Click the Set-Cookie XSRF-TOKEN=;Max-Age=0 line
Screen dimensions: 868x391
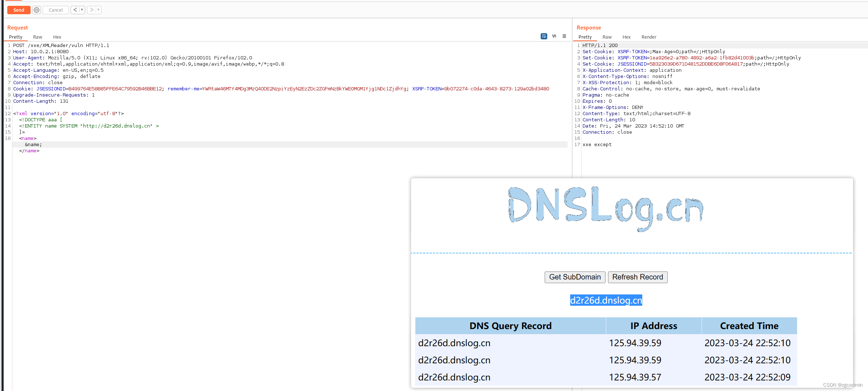654,52
